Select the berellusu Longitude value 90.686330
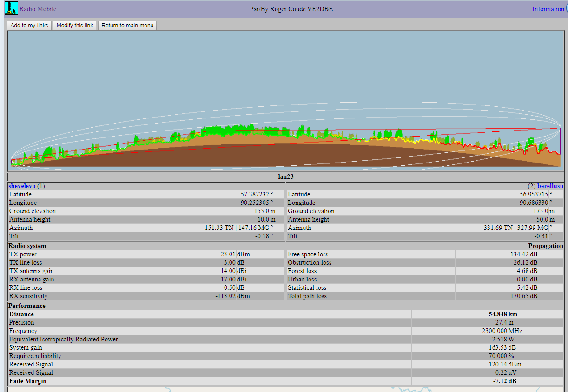The image size is (568, 392). pyautogui.click(x=534, y=203)
